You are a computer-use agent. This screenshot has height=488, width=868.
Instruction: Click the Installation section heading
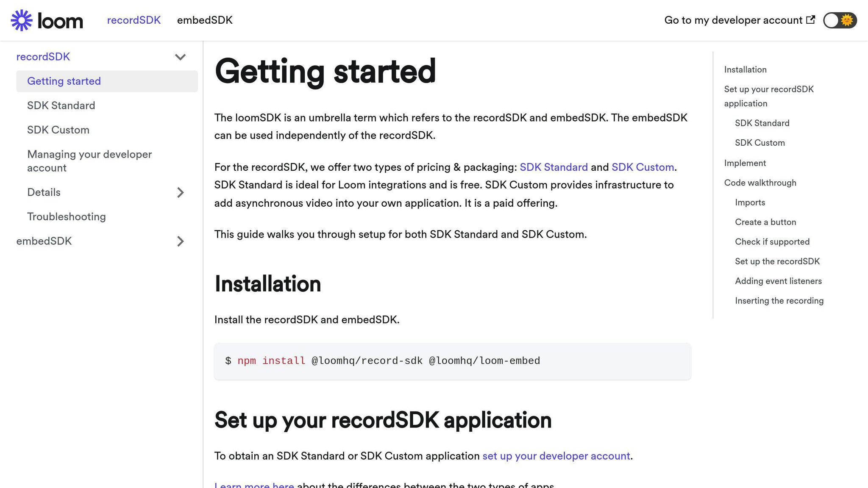click(x=267, y=284)
